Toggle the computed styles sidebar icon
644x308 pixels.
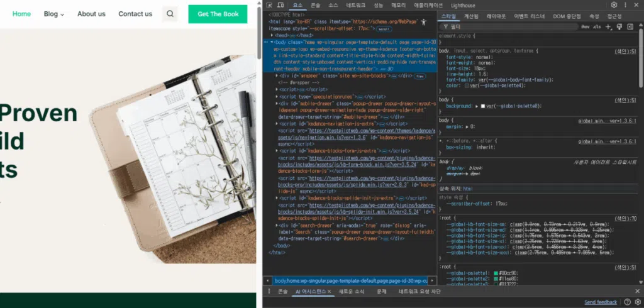(630, 27)
